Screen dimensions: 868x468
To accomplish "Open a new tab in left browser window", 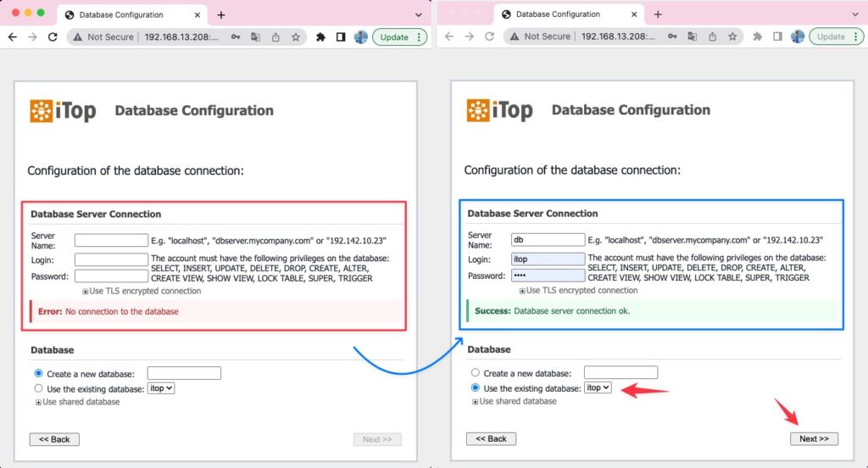I will (221, 15).
